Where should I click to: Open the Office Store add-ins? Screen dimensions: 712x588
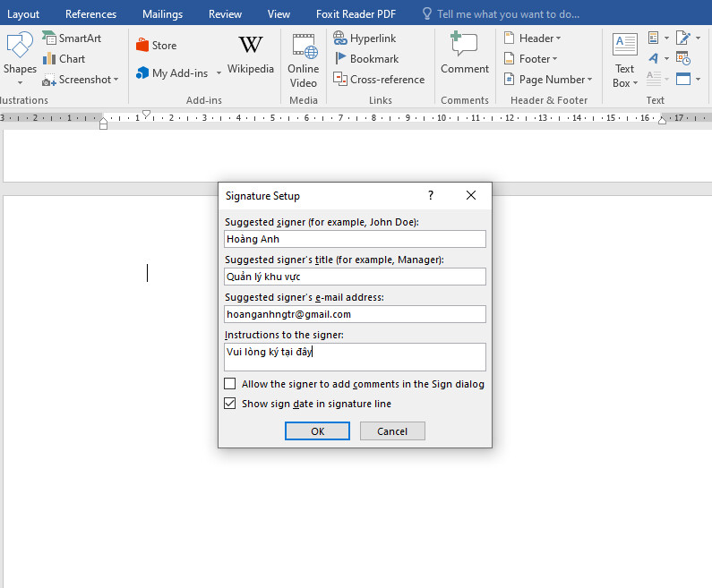pyautogui.click(x=156, y=46)
